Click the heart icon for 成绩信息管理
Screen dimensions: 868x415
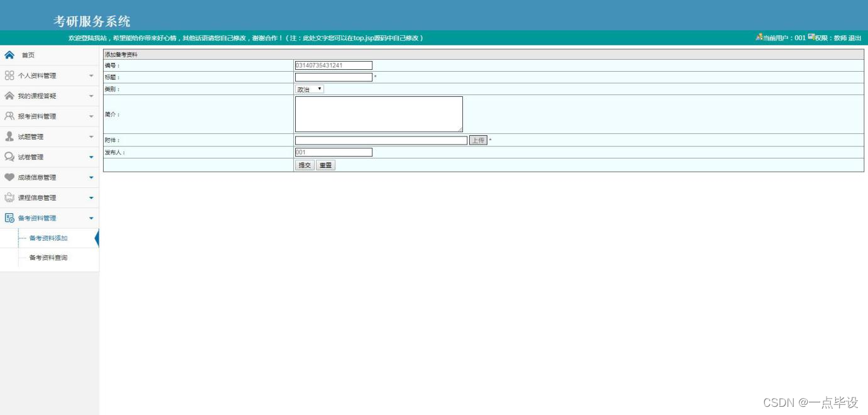pos(9,177)
